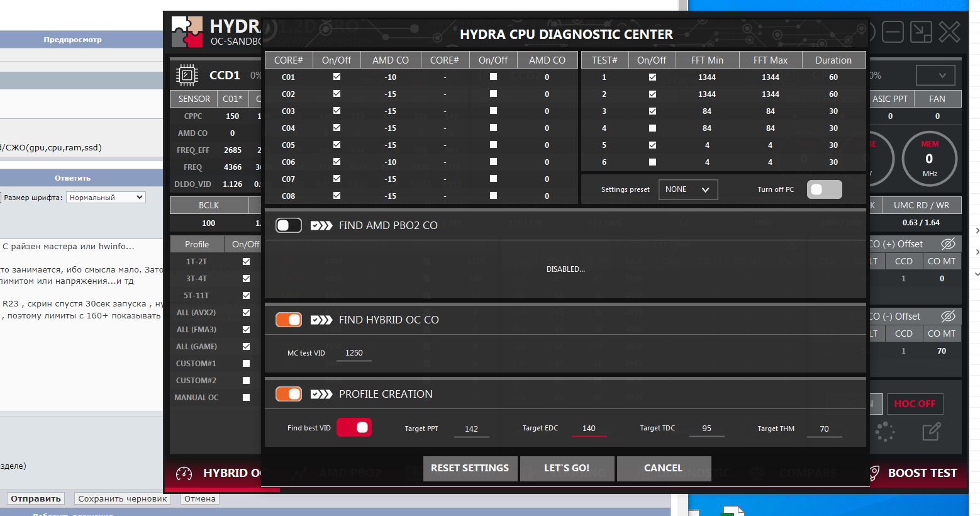Click FFT Max value for test 5

[770, 145]
